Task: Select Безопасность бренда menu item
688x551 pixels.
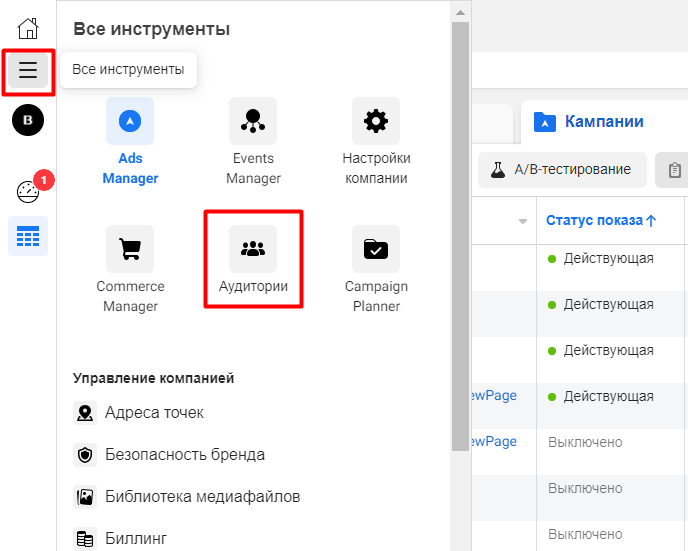Action: click(184, 455)
